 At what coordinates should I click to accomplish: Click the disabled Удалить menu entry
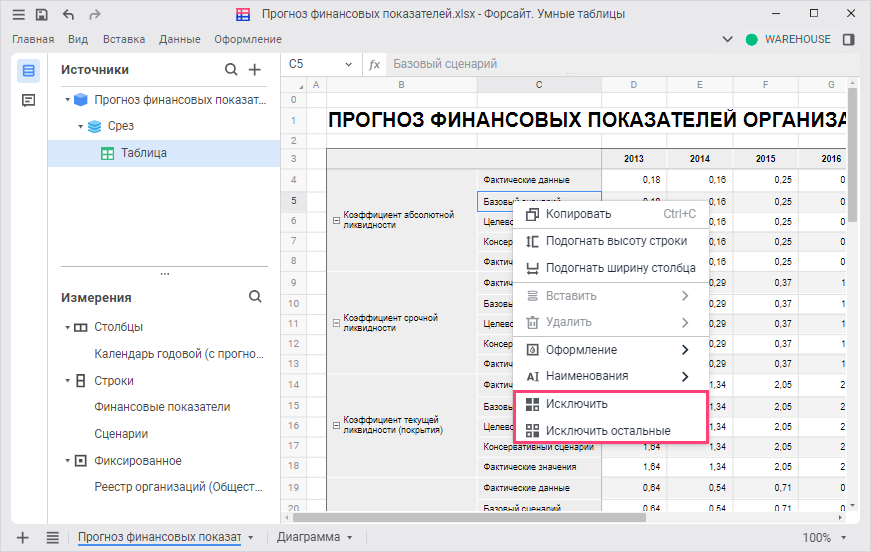point(610,322)
